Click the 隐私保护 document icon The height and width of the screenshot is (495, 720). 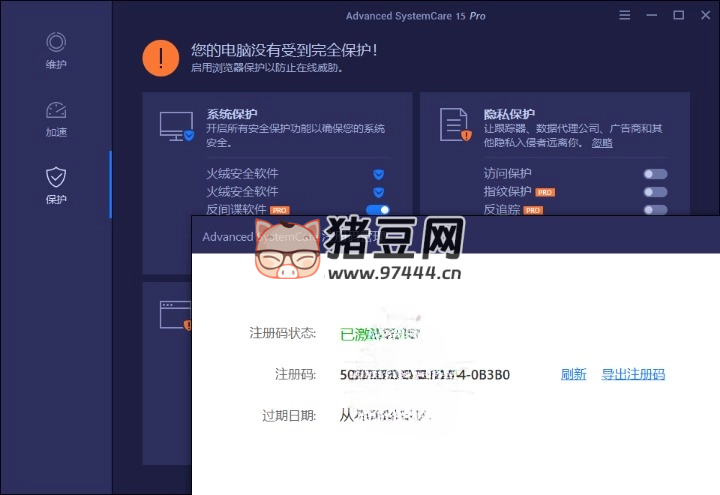point(454,125)
